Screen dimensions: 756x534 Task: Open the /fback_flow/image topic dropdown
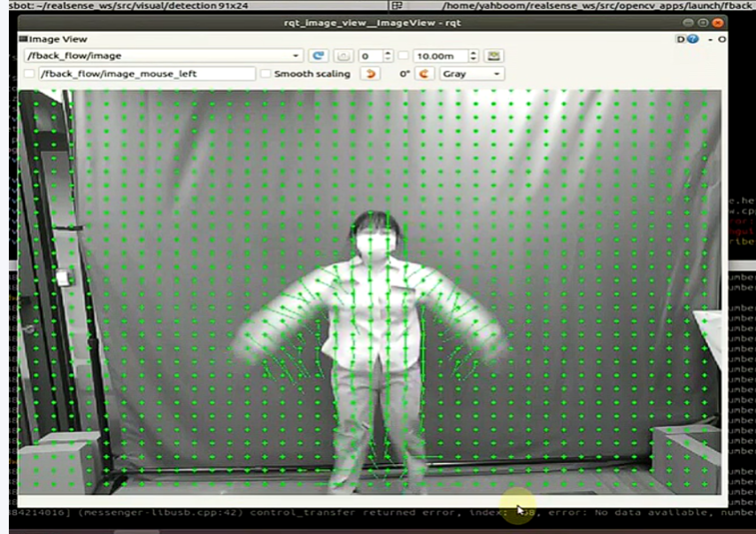(164, 56)
